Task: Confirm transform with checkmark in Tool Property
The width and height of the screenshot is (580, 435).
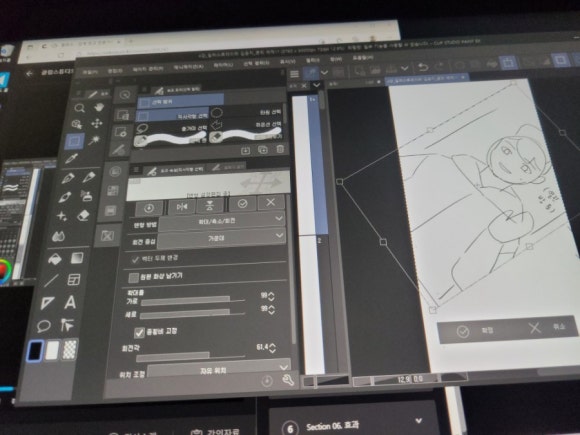Action: tap(242, 204)
